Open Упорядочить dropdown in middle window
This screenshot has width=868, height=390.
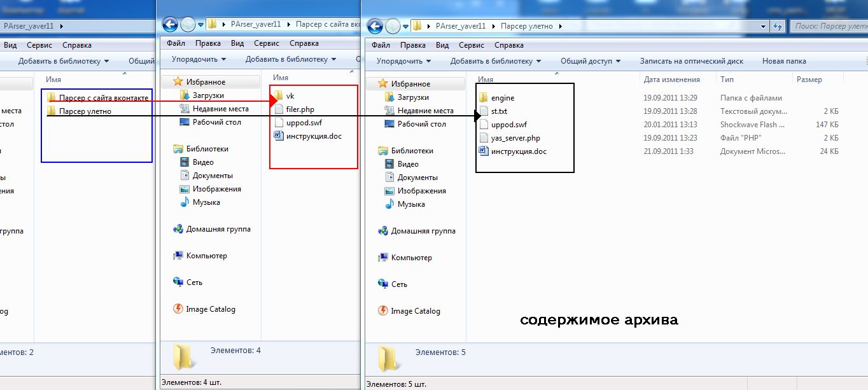coord(199,59)
